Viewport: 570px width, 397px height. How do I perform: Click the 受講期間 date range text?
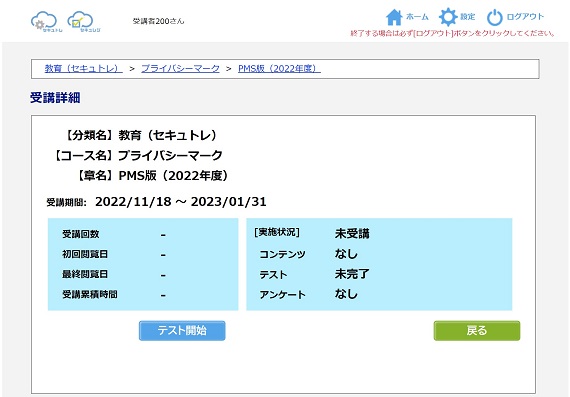tap(181, 202)
